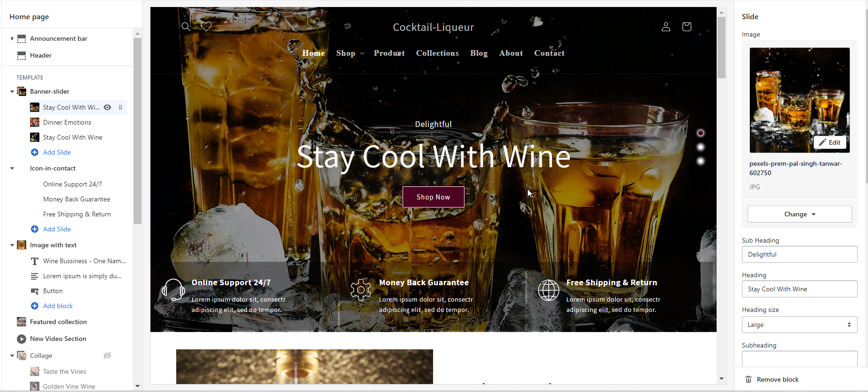Show the hidden Collage section
The width and height of the screenshot is (868, 392).
[x=107, y=355]
